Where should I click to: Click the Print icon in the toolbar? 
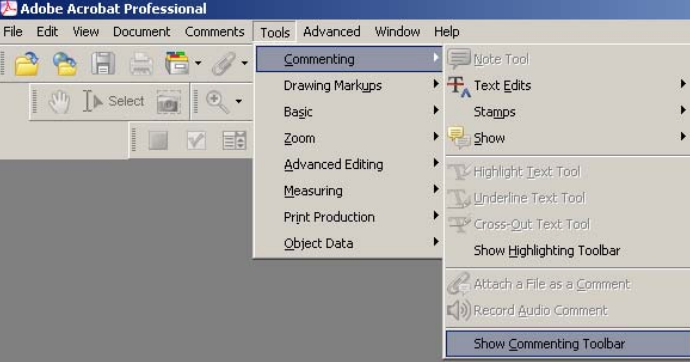(x=141, y=64)
